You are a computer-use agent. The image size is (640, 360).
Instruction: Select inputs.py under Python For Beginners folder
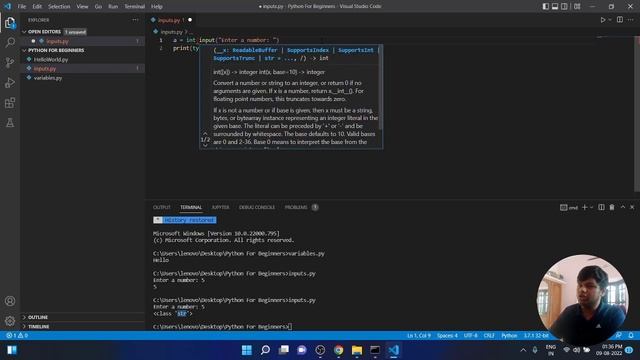click(x=45, y=69)
